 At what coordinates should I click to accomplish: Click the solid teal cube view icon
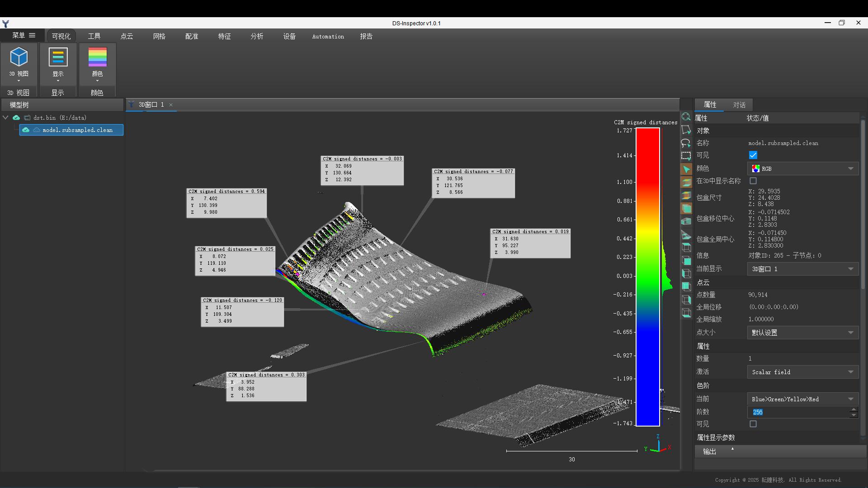pyautogui.click(x=686, y=209)
